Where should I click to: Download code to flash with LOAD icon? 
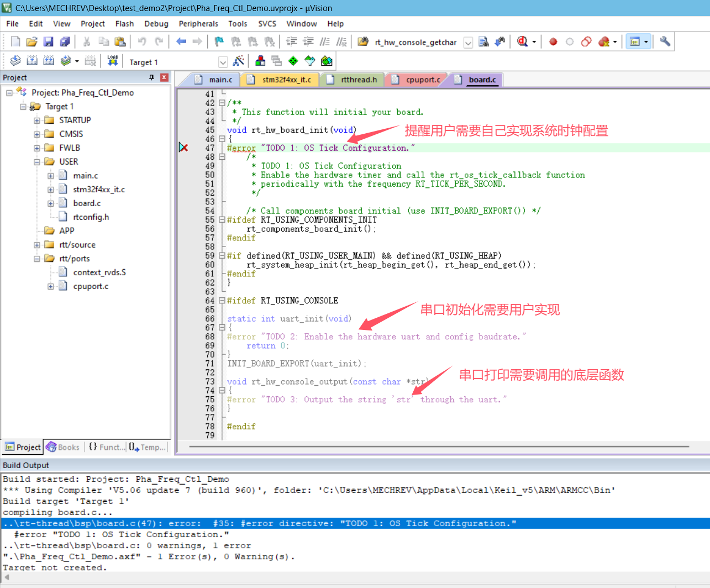(x=112, y=61)
